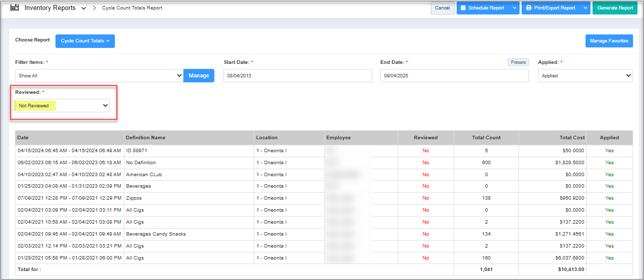
Task: Open the Applied filter dropdown
Action: pyautogui.click(x=585, y=76)
